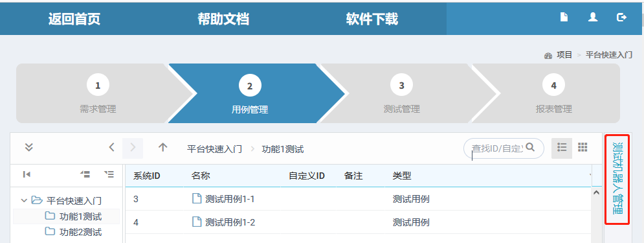This screenshot has width=644, height=243.
Task: Open the 测试机器人管理 side panel
Action: pos(617,179)
